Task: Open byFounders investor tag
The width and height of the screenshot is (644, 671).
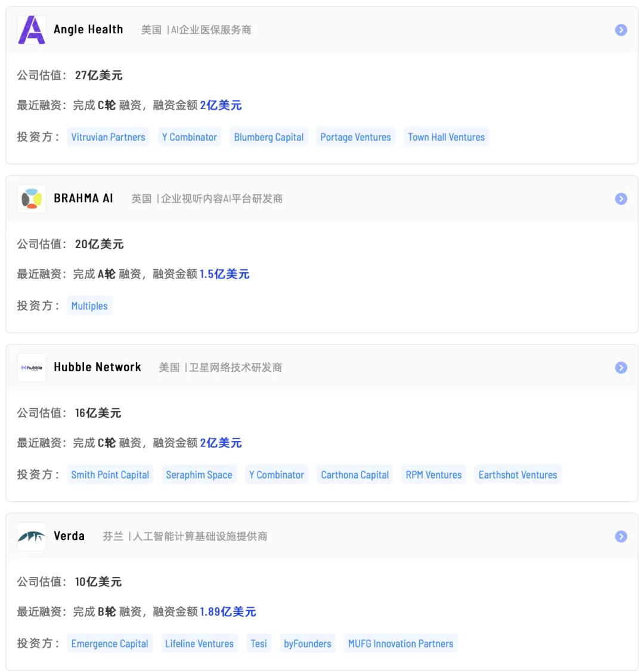Action: point(308,644)
